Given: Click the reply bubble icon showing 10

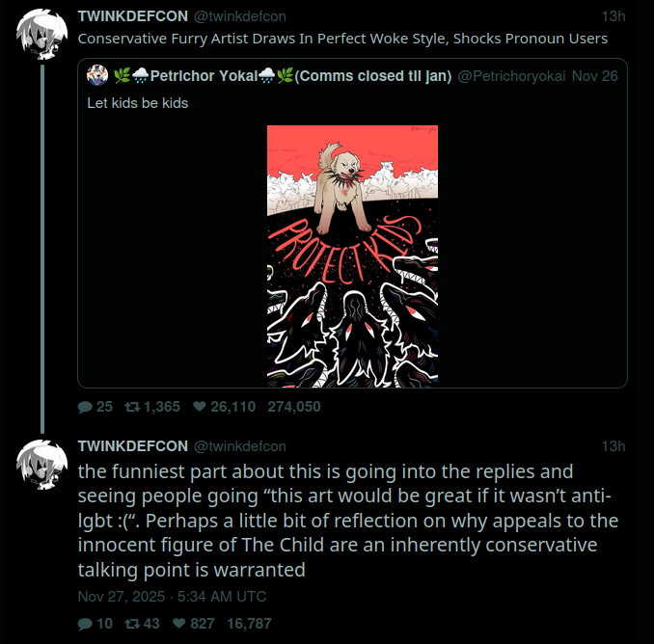Looking at the screenshot, I should point(84,624).
